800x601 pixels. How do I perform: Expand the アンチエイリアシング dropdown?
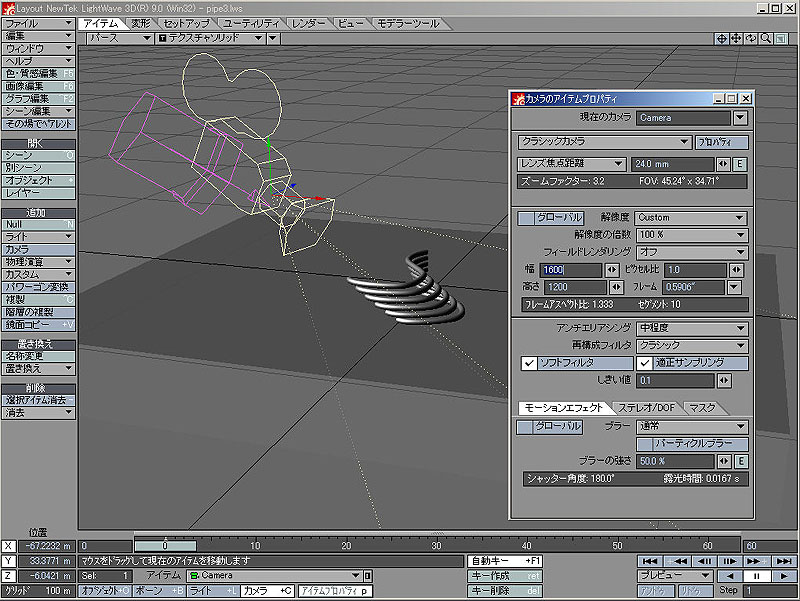tap(692, 328)
